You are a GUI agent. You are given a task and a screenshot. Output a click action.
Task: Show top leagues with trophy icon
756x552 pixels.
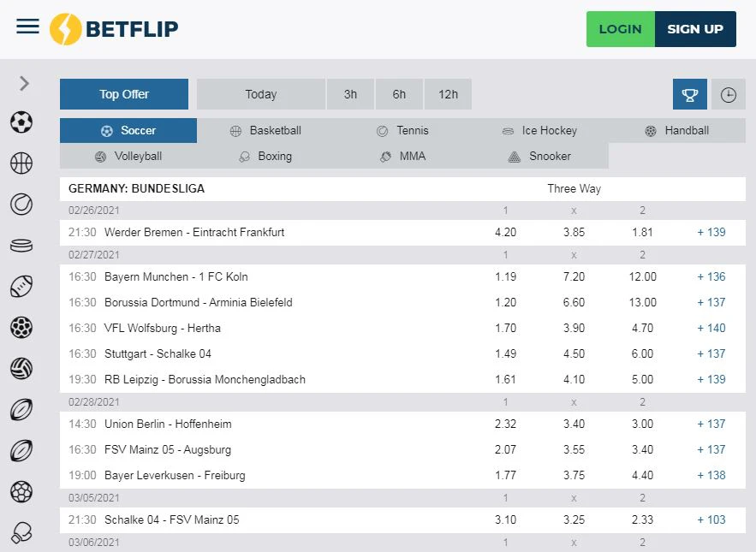click(x=690, y=94)
